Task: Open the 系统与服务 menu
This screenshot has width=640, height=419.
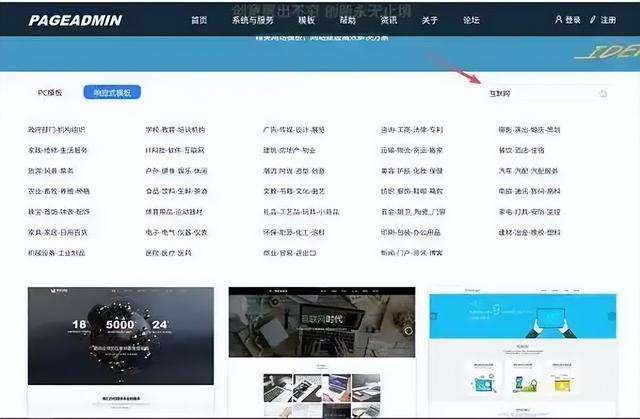Action: [253, 20]
